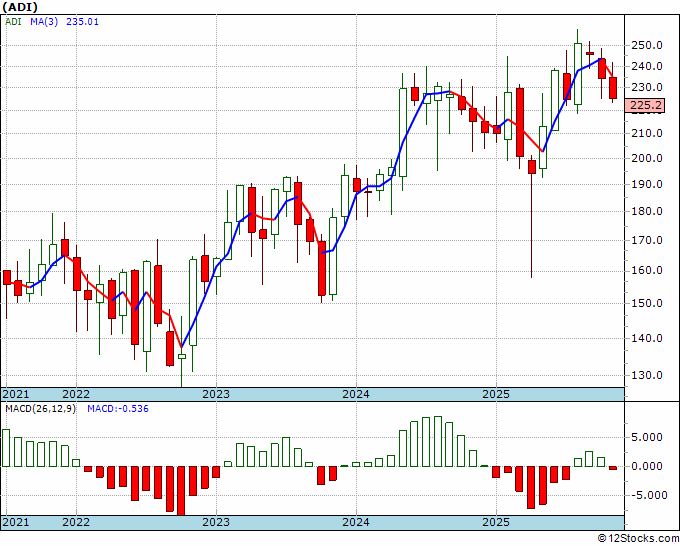680x546 pixels.
Task: Click the last red MACD histogram bar
Action: [x=613, y=468]
